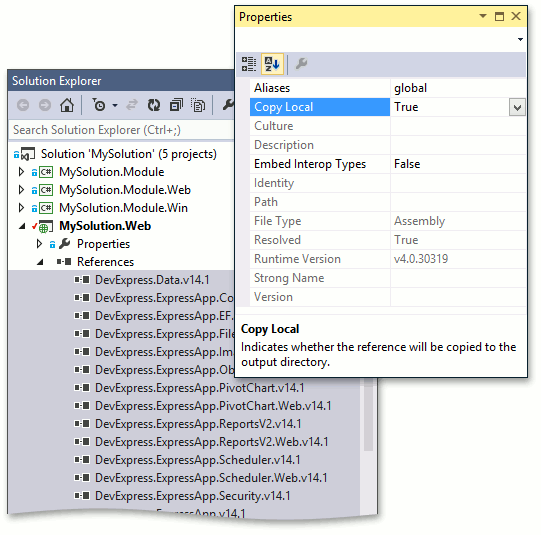Select Solution 'MySolution' root node
The image size is (541, 535).
tap(128, 154)
